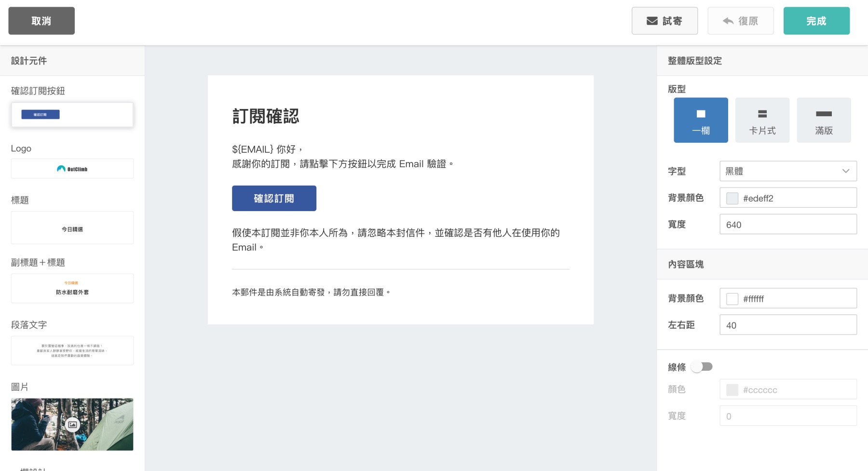Screen dimensions: 868x471
Task: Click the line color swatch #cccccc
Action: (732, 390)
